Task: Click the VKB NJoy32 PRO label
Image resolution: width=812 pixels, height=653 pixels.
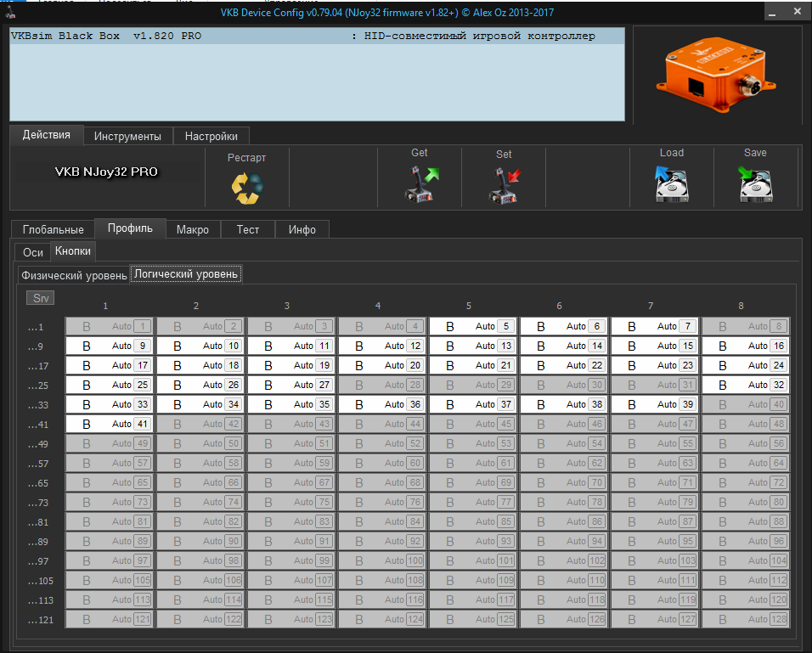Action: point(106,172)
